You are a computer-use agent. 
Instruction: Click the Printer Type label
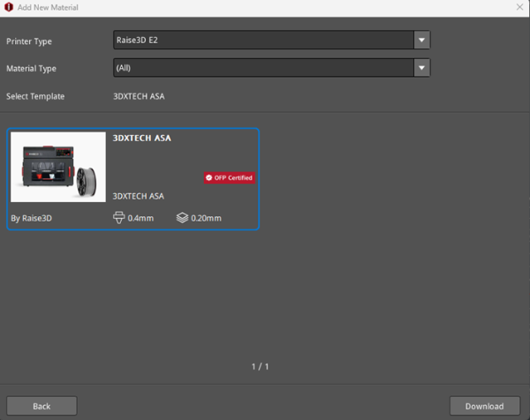coord(29,41)
